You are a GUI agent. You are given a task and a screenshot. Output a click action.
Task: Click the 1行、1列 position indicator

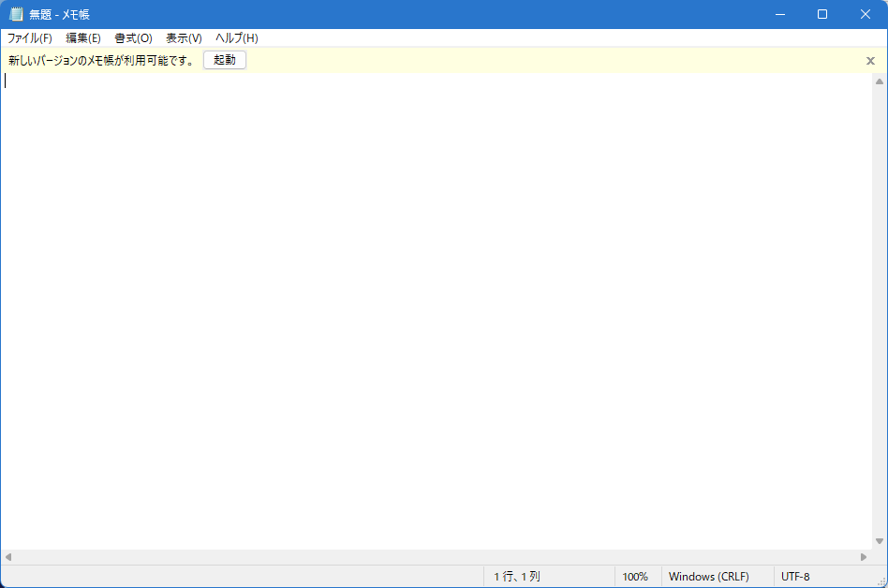coord(517,577)
